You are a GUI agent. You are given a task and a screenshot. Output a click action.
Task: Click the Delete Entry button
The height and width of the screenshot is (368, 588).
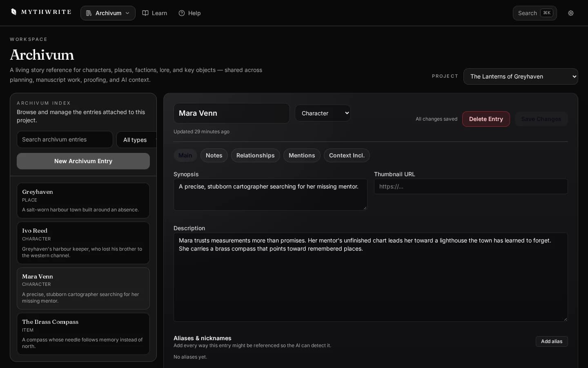click(486, 119)
